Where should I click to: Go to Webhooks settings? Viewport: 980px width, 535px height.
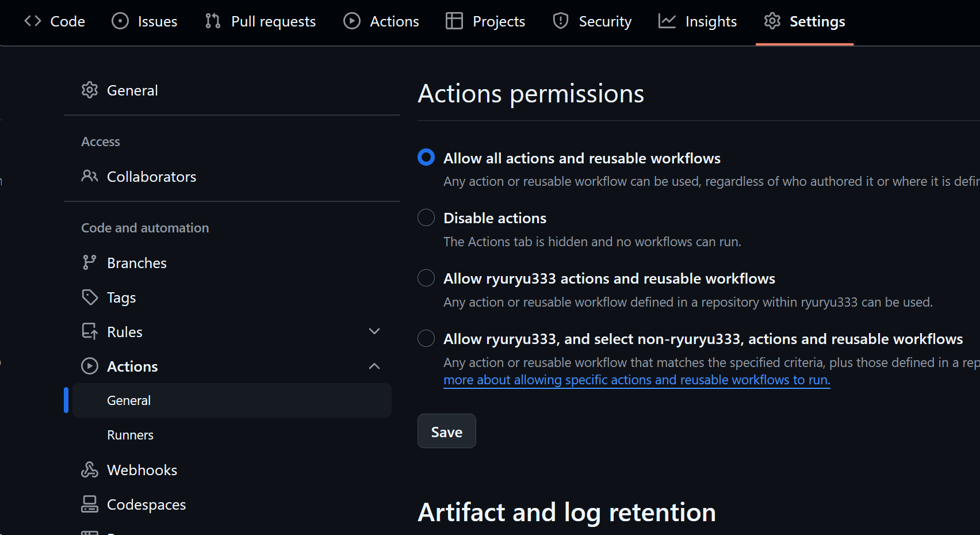point(232,469)
